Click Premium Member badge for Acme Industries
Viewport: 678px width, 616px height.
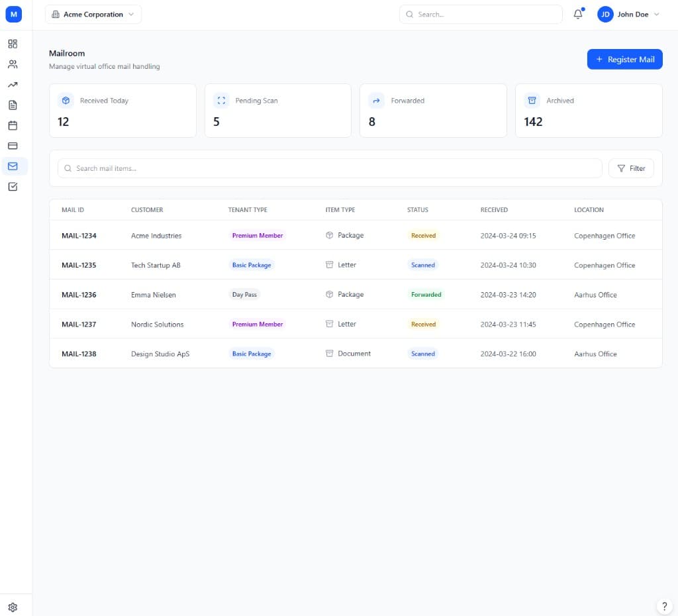[x=258, y=235]
